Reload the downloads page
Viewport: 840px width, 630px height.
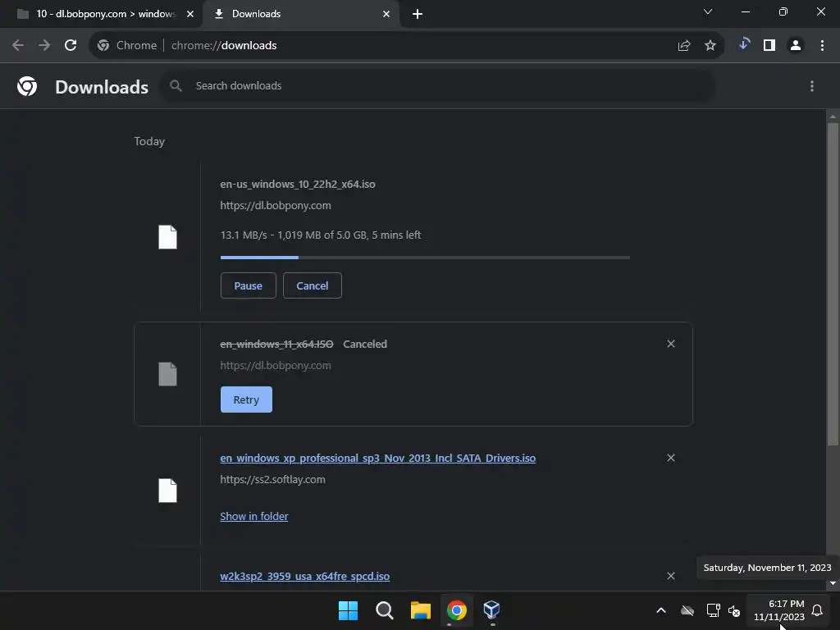point(71,46)
